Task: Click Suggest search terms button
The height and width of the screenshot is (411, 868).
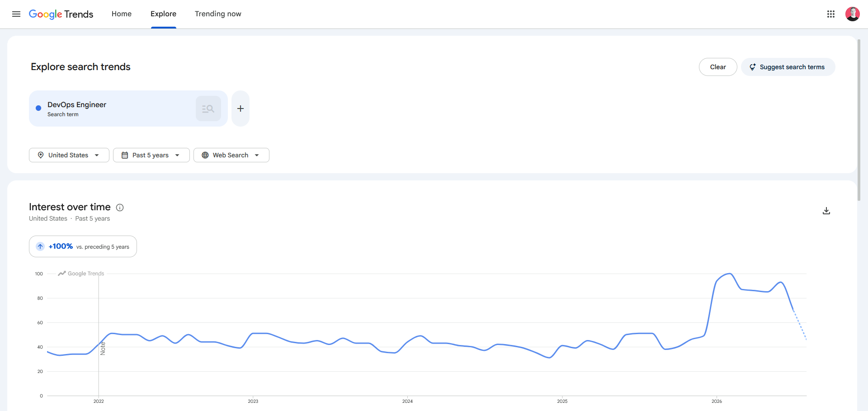Action: pyautogui.click(x=788, y=67)
